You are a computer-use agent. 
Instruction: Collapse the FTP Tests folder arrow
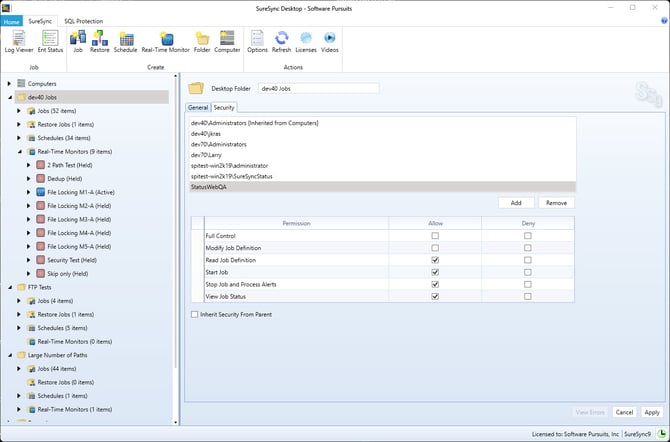(10, 287)
